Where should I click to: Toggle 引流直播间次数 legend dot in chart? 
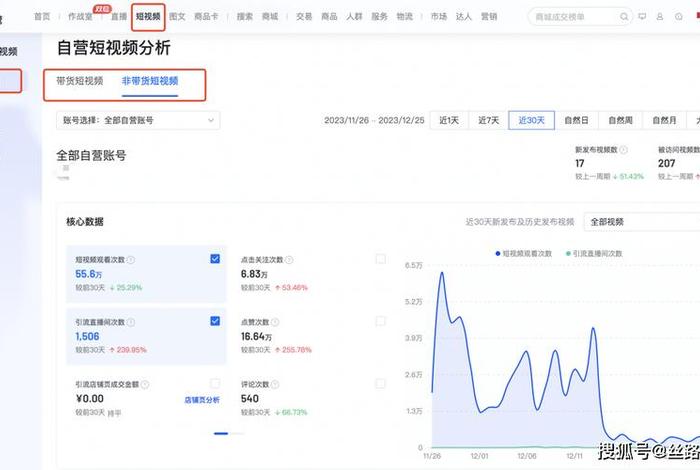568,254
